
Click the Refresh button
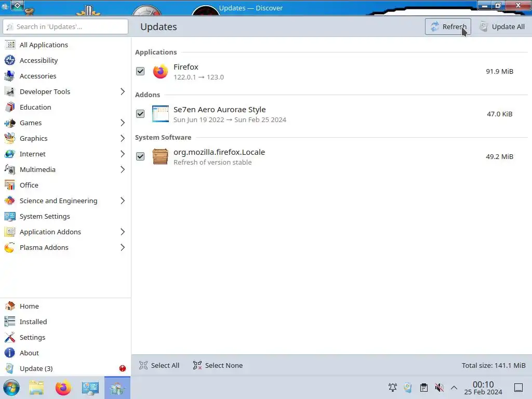tap(448, 26)
